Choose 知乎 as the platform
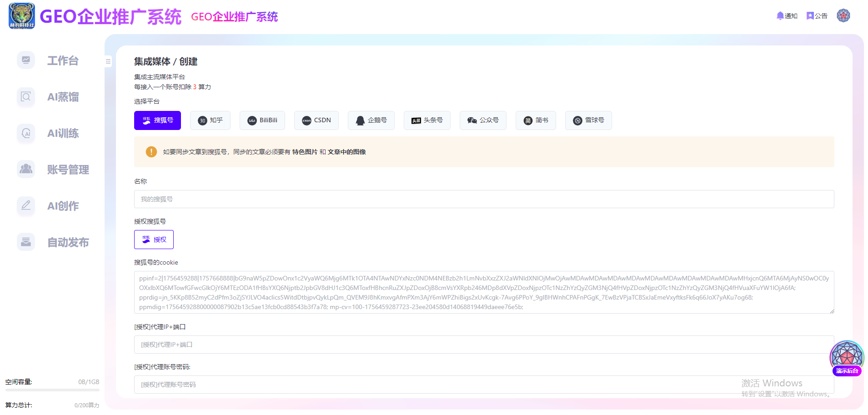The height and width of the screenshot is (415, 868). (x=210, y=120)
